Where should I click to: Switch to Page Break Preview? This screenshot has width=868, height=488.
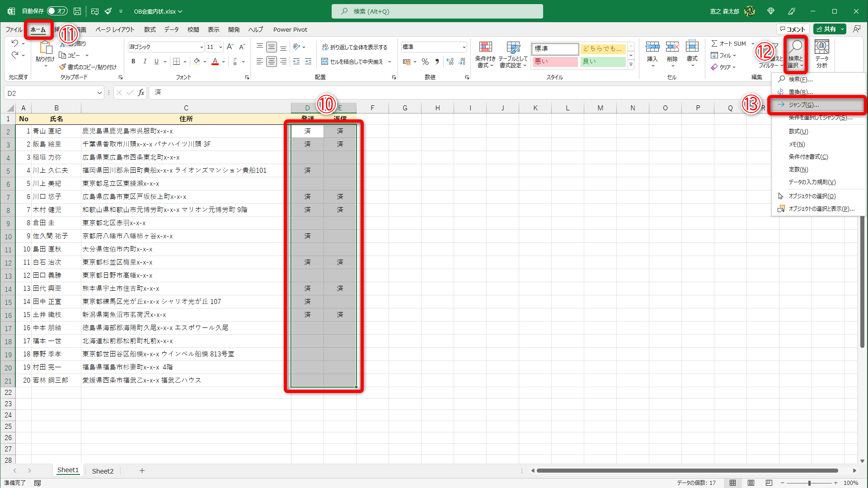coord(769,483)
